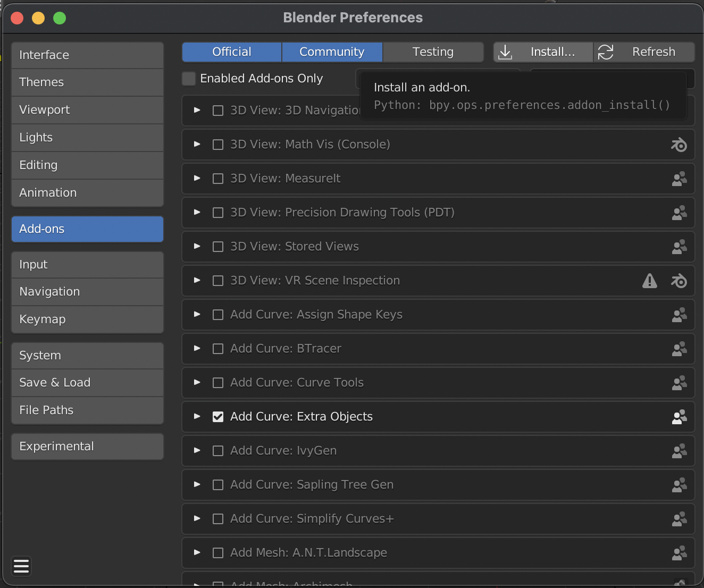Enable Simplify Curves+ checkbox
Image resolution: width=704 pixels, height=588 pixels.
pos(218,519)
